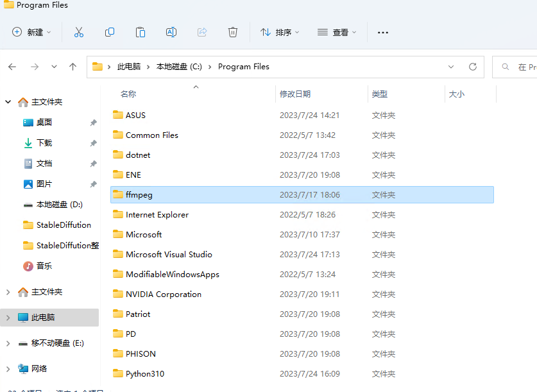The image size is (537, 392).
Task: Click the Delete trash can icon
Action: 233,32
